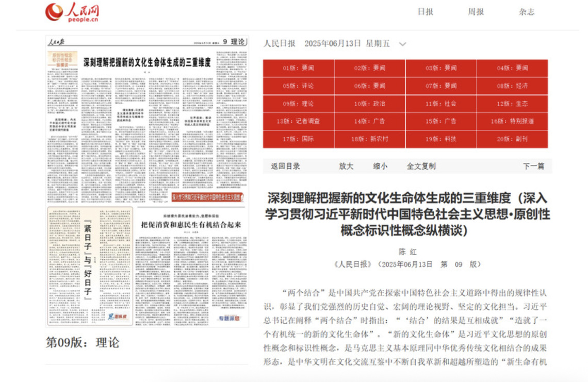Open 把促消费和惠民生有机结合起来 article in page image
The image size is (588, 382).
[191, 224]
